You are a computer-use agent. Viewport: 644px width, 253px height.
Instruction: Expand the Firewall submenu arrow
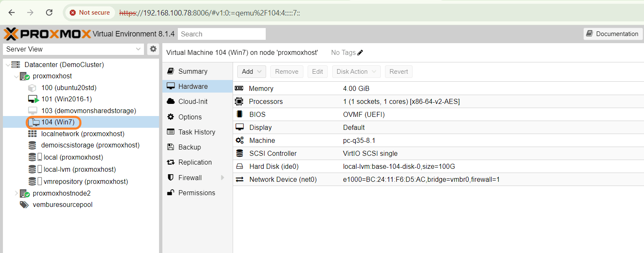pos(223,178)
